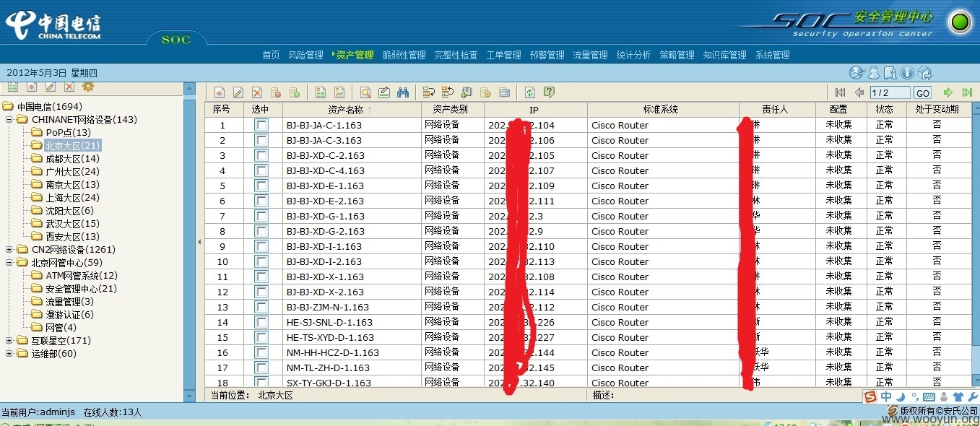
Task: Click the home logout icon in the header bar
Action: pos(924,72)
